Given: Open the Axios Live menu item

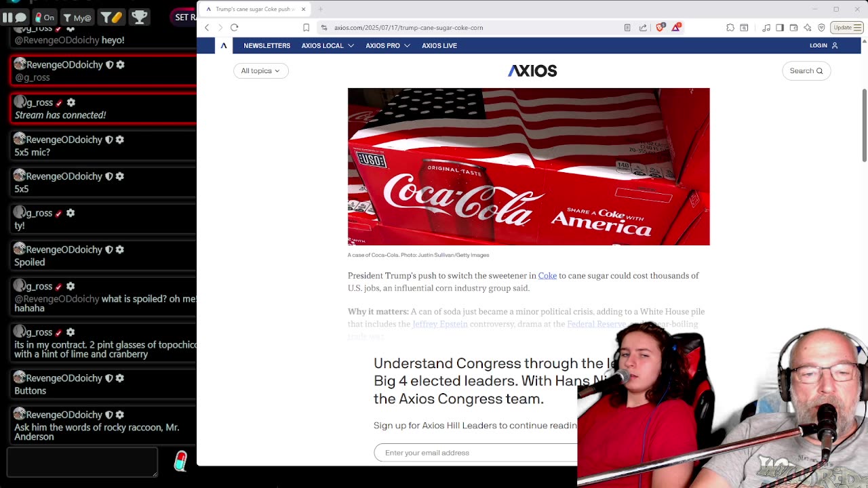Looking at the screenshot, I should 439,45.
